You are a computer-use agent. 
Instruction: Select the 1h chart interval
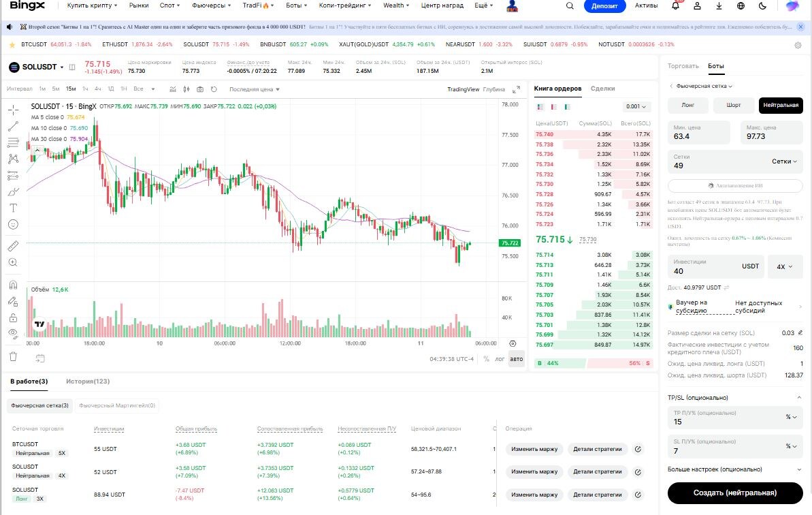point(85,89)
